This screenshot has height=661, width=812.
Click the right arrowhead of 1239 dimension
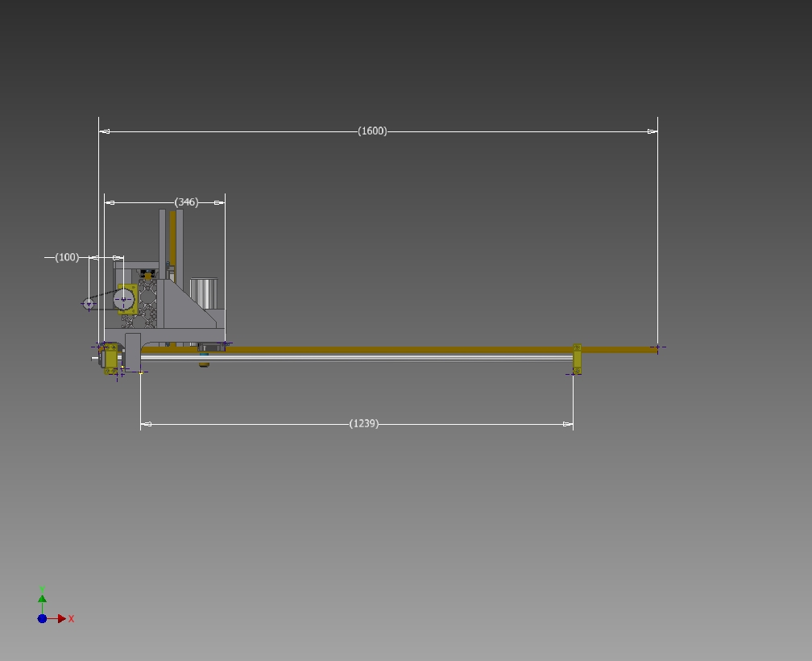click(568, 424)
